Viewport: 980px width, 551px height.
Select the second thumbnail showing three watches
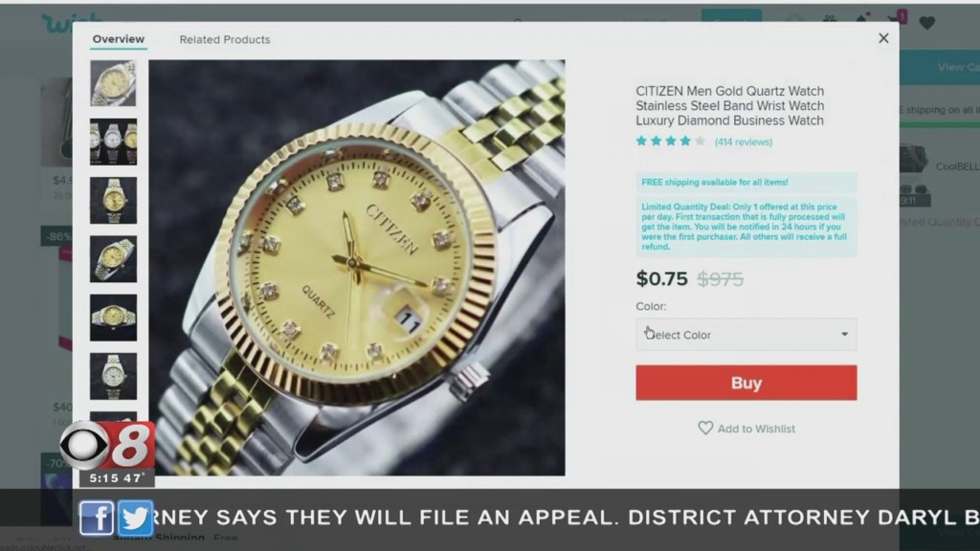tap(113, 142)
